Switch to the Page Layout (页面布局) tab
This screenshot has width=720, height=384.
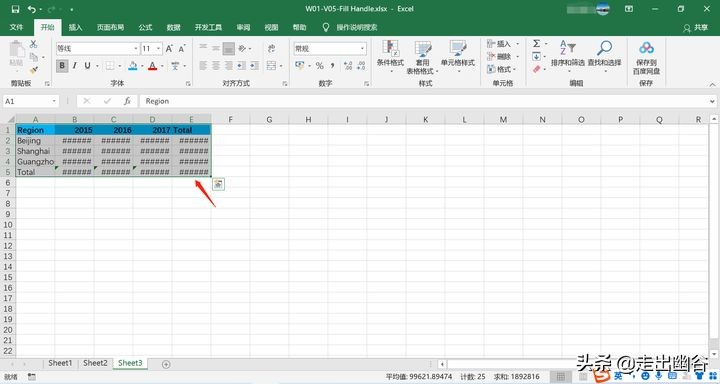click(110, 28)
